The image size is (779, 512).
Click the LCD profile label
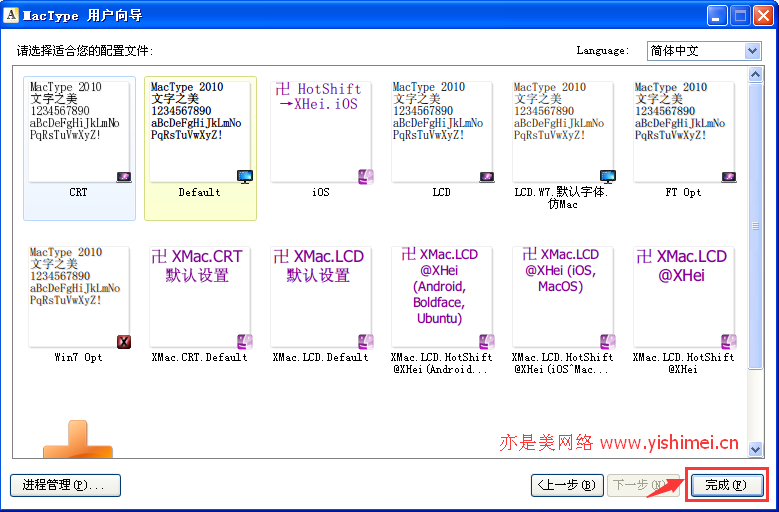[x=442, y=193]
